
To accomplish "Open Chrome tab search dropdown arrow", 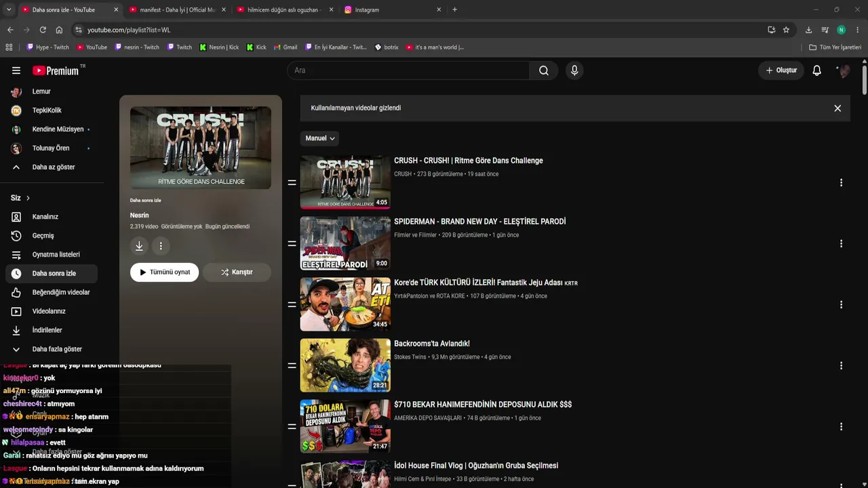I will (x=8, y=9).
